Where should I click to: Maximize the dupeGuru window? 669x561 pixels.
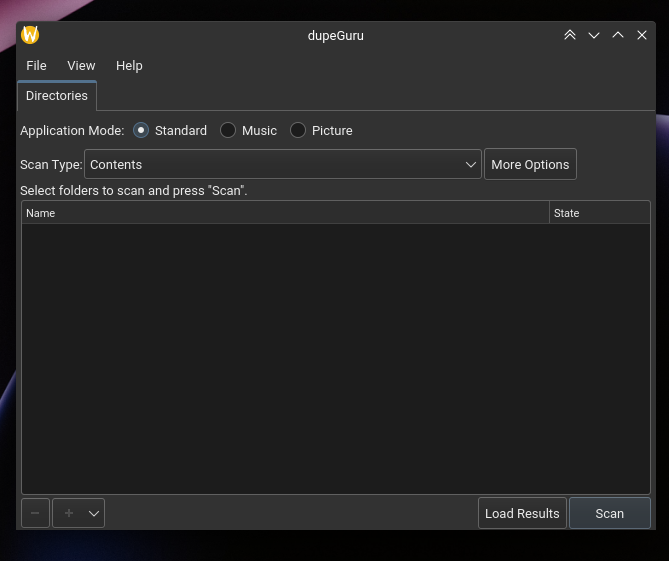618,35
